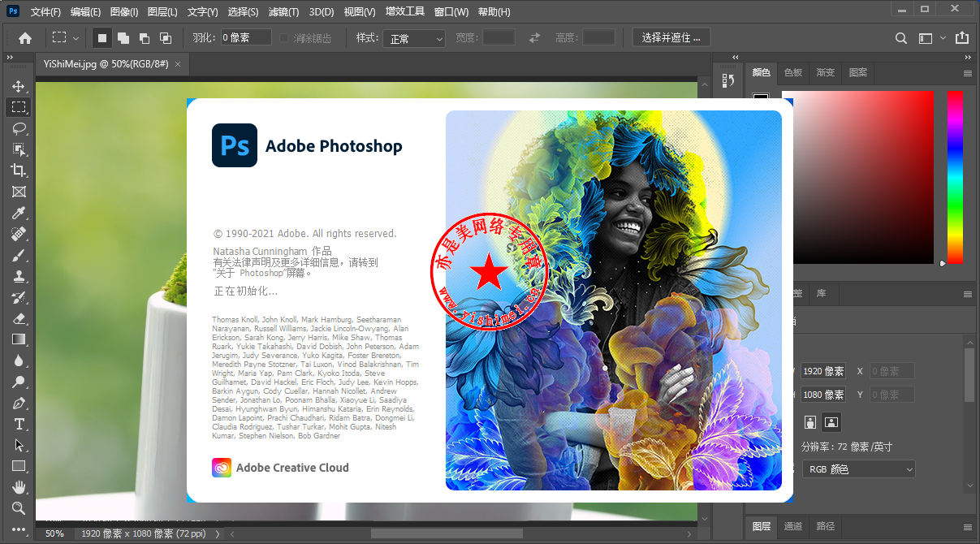Screen dimensions: 980x544
Task: Open the Edit Toolbar three-dots menu
Action: coord(19,529)
